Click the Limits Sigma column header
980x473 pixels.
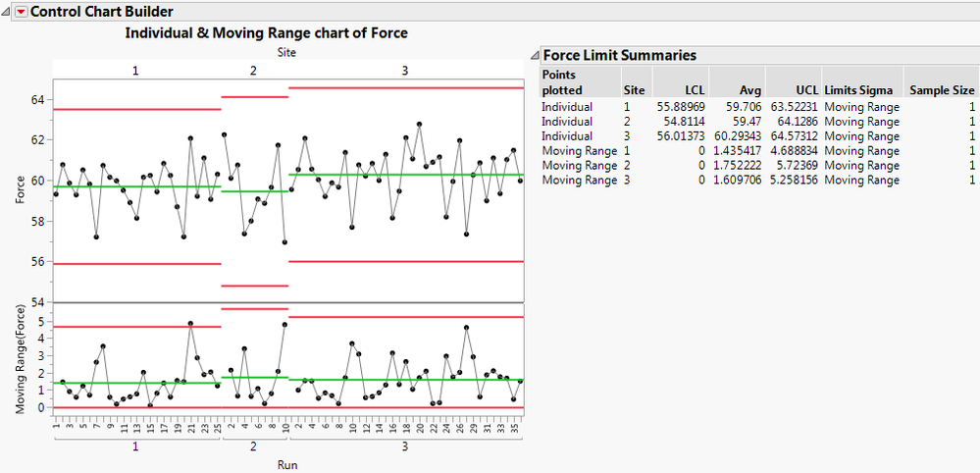tap(858, 90)
